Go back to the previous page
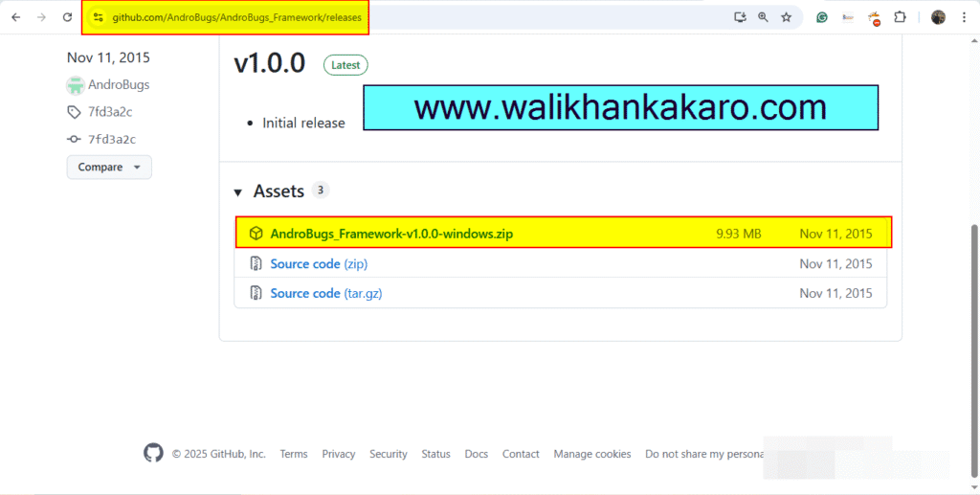Image resolution: width=980 pixels, height=495 pixels. pyautogui.click(x=16, y=17)
